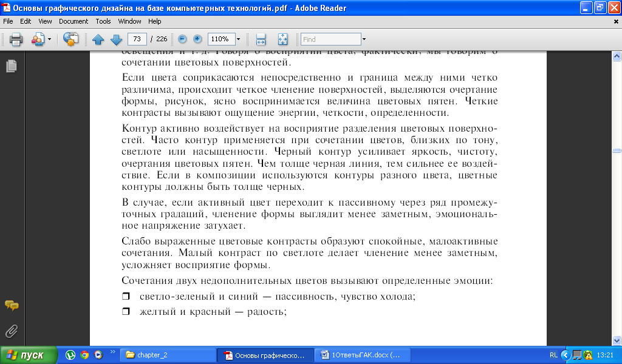Open the Find options dropdown arrow
Screen dimensions: 622x364
click(364, 39)
